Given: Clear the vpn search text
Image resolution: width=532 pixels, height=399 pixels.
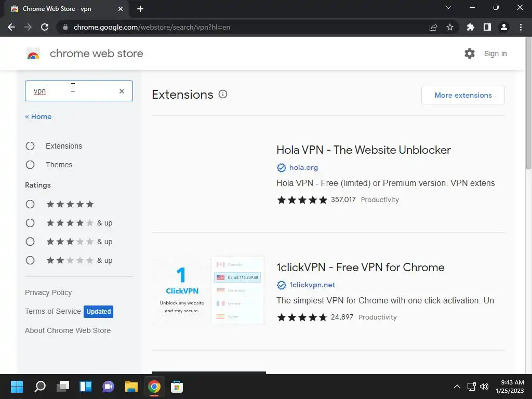Looking at the screenshot, I should [122, 91].
